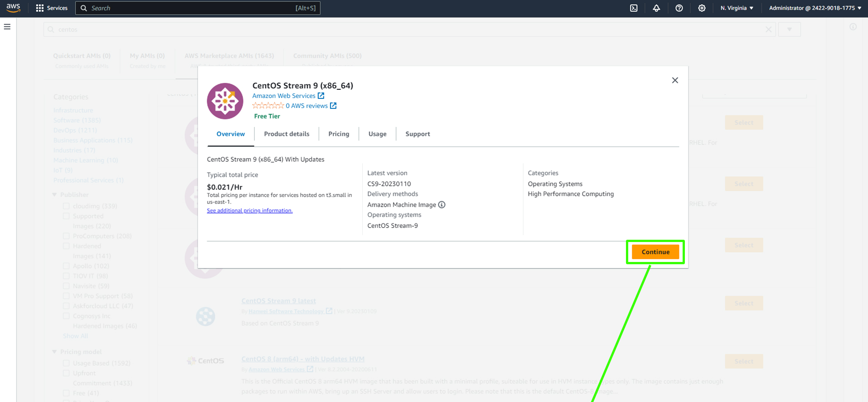Image resolution: width=868 pixels, height=402 pixels.
Task: Close the CentOS Stream 9 dialog
Action: (x=675, y=80)
